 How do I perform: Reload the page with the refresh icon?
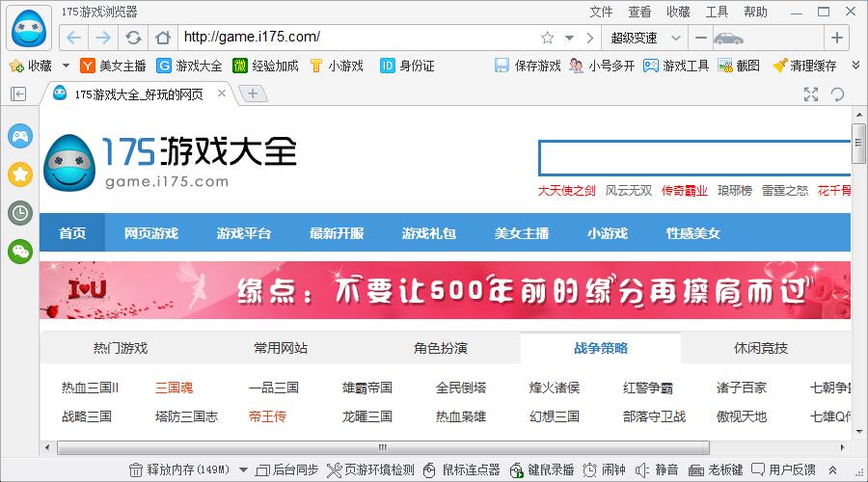point(133,38)
